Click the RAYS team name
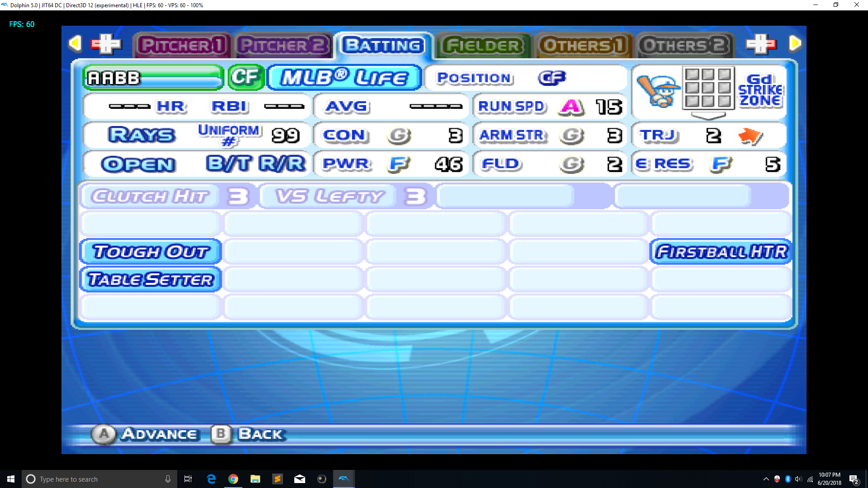 click(142, 135)
